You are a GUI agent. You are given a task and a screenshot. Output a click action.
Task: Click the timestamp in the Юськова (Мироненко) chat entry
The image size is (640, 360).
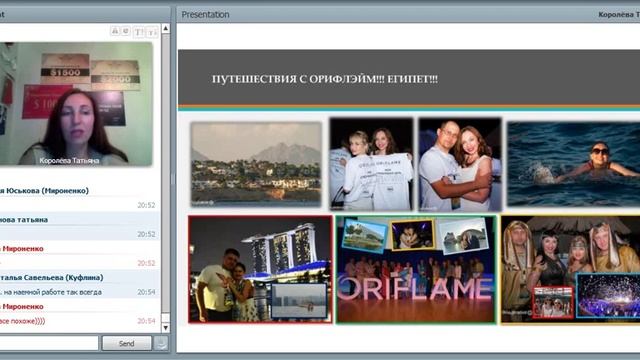[x=146, y=205]
